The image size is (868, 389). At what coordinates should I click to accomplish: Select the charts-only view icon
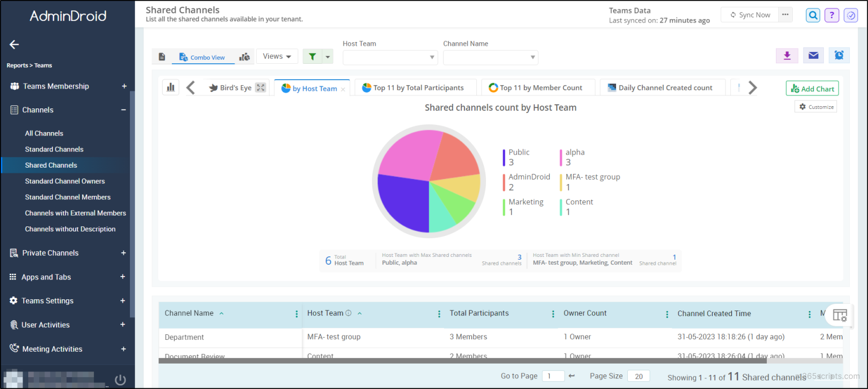point(244,56)
